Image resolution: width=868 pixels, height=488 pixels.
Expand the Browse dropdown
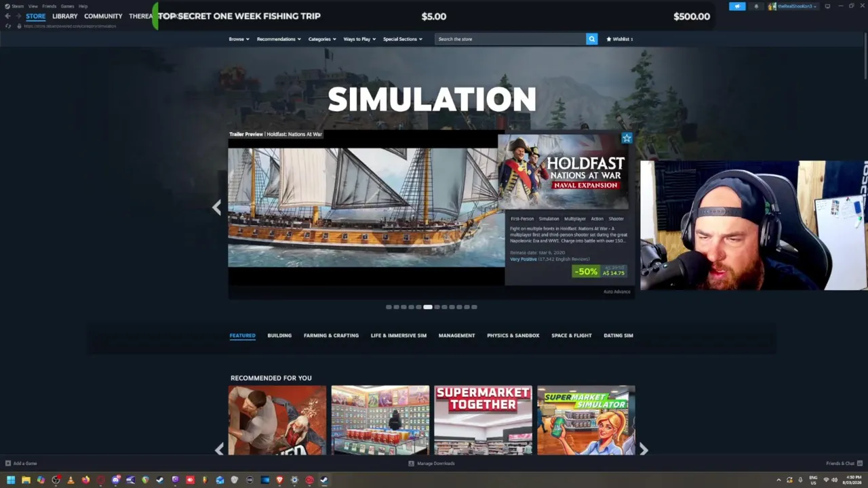[x=239, y=39]
